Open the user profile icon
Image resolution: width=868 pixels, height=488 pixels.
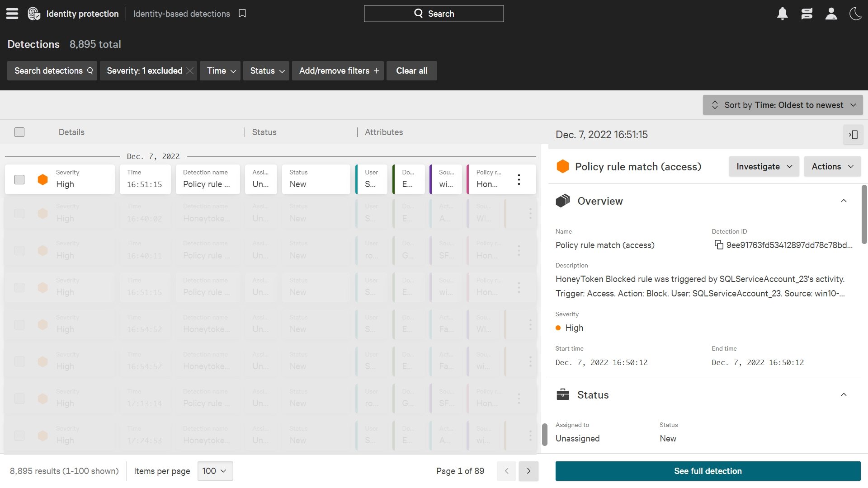tap(831, 14)
